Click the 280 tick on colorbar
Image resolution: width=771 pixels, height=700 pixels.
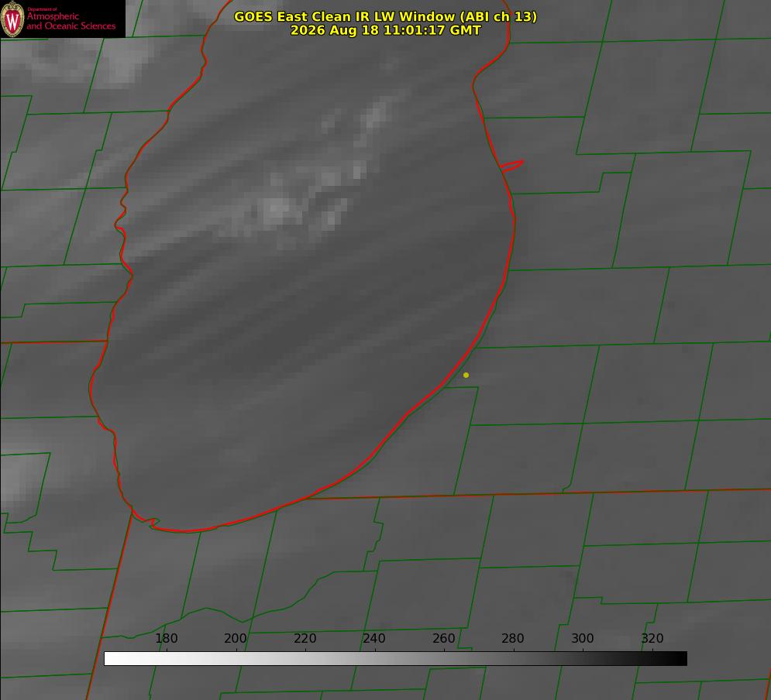pyautogui.click(x=513, y=638)
